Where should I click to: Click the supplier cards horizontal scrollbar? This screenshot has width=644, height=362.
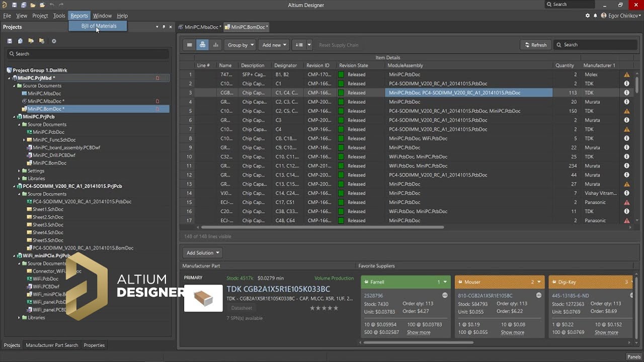pos(418,343)
